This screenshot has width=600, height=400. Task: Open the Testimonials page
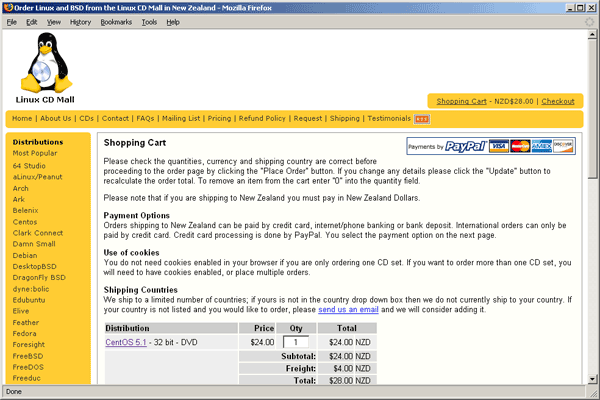[x=389, y=119]
